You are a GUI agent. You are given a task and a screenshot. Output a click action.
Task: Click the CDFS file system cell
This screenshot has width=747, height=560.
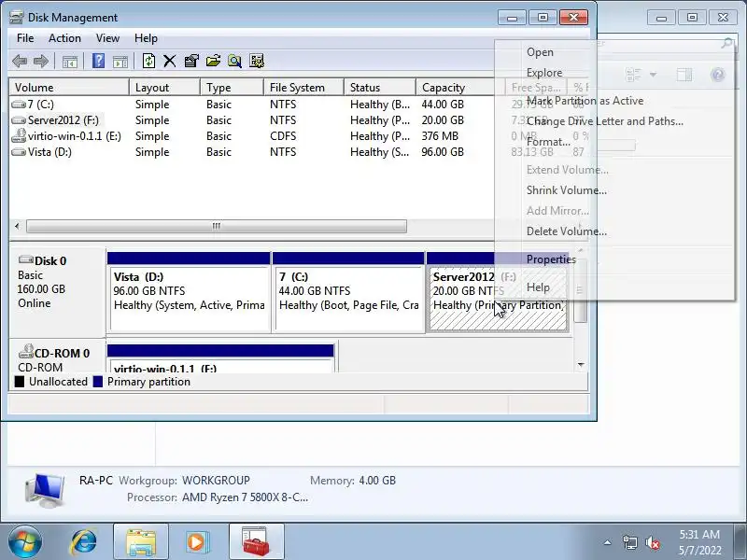[x=283, y=136]
